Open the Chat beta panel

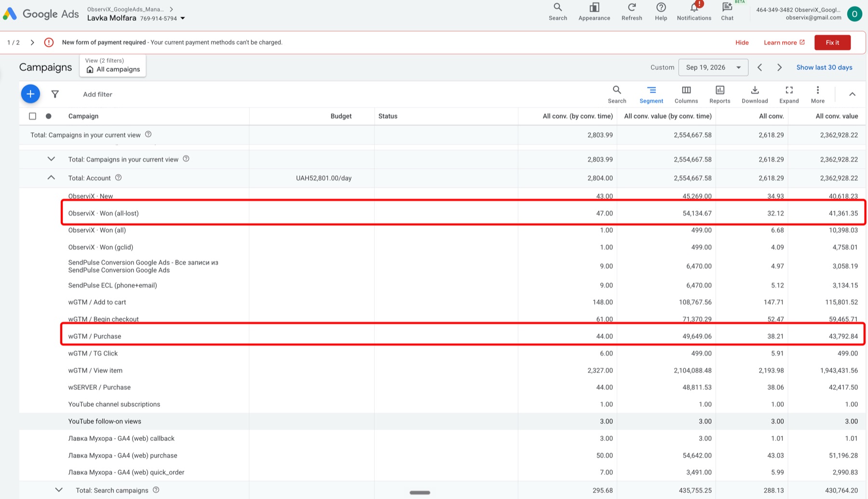pos(727,12)
